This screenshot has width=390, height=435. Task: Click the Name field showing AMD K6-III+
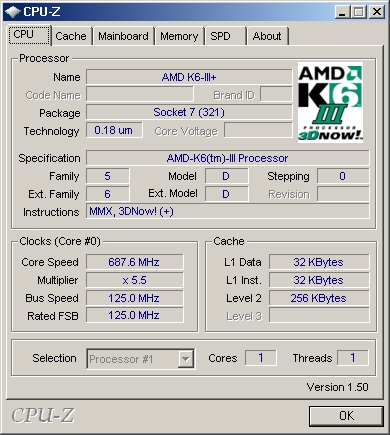[x=189, y=77]
